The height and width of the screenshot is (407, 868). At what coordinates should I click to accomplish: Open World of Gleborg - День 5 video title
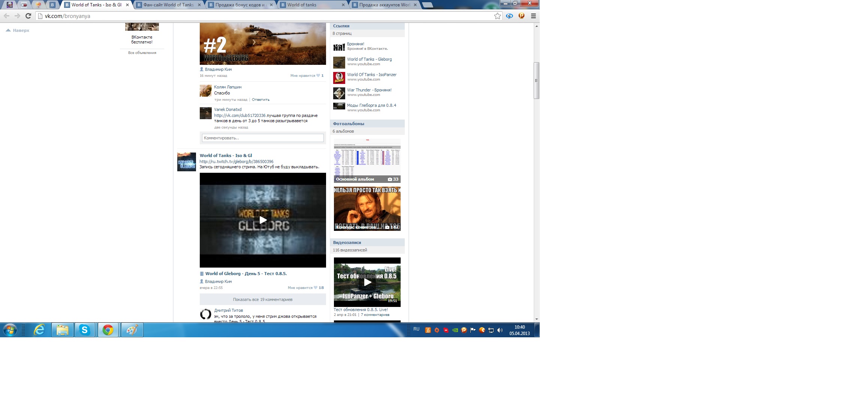click(x=246, y=274)
